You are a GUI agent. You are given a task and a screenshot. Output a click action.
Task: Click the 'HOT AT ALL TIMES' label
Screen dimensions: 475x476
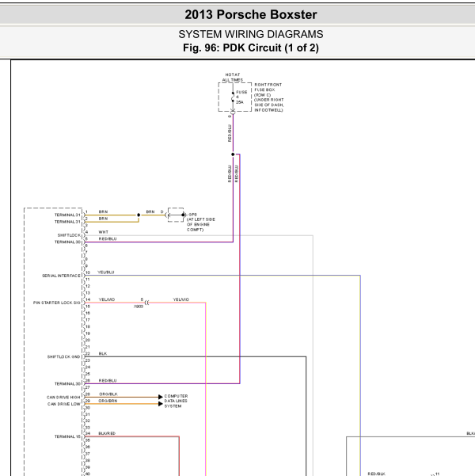coord(233,77)
